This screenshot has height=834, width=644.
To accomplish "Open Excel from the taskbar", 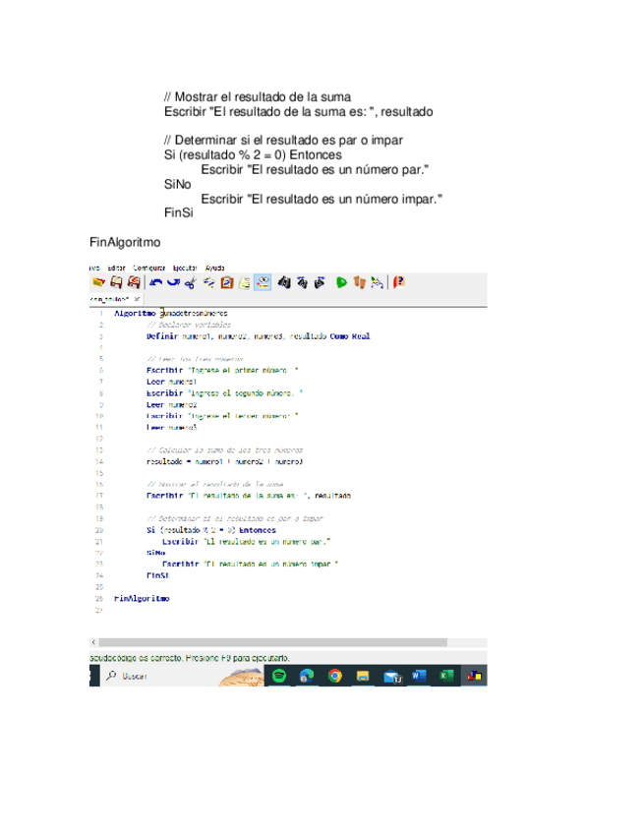I will click(x=446, y=676).
